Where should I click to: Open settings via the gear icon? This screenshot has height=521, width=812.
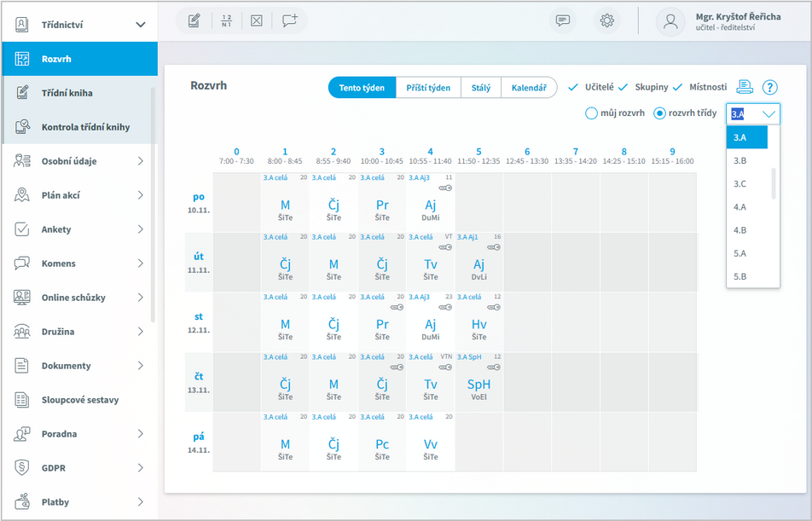tap(607, 21)
